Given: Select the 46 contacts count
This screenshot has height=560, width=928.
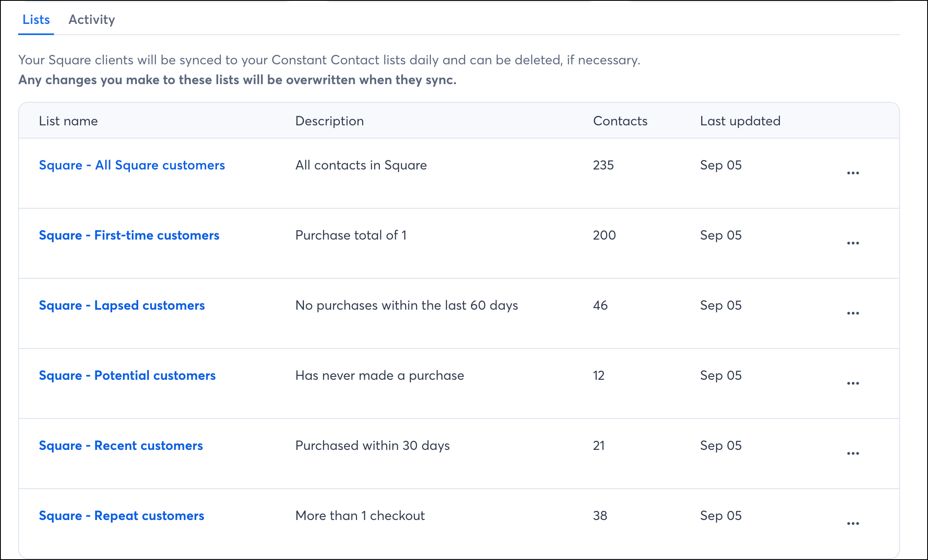Looking at the screenshot, I should [600, 305].
